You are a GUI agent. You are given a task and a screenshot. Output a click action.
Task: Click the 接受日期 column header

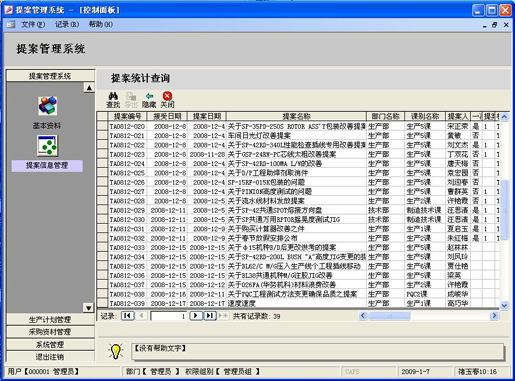coord(167,116)
